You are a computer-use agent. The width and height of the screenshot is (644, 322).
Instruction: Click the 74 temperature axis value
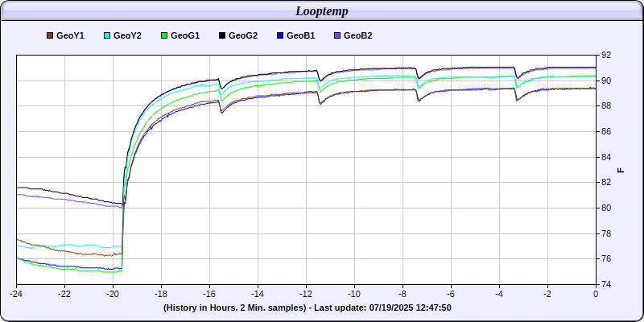[605, 284]
